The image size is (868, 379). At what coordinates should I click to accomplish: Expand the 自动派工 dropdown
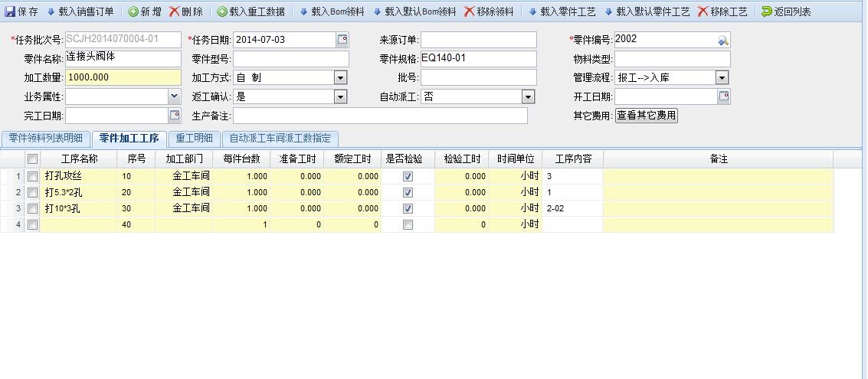coord(528,96)
